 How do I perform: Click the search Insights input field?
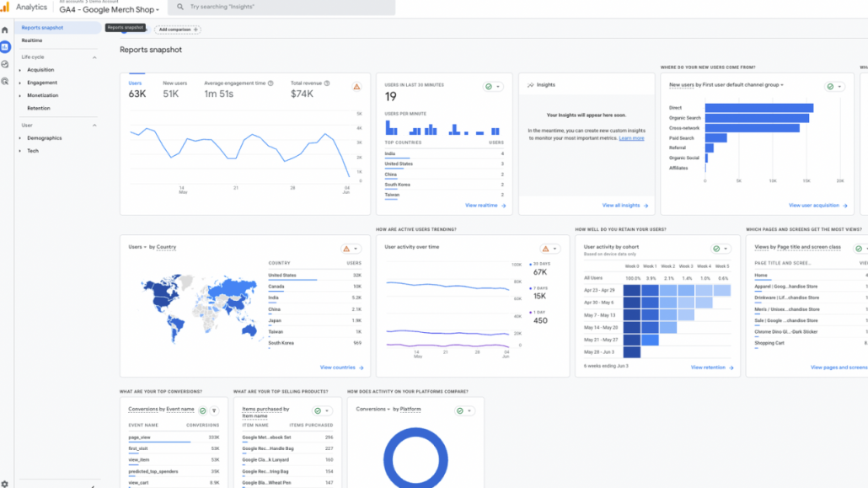tap(281, 8)
